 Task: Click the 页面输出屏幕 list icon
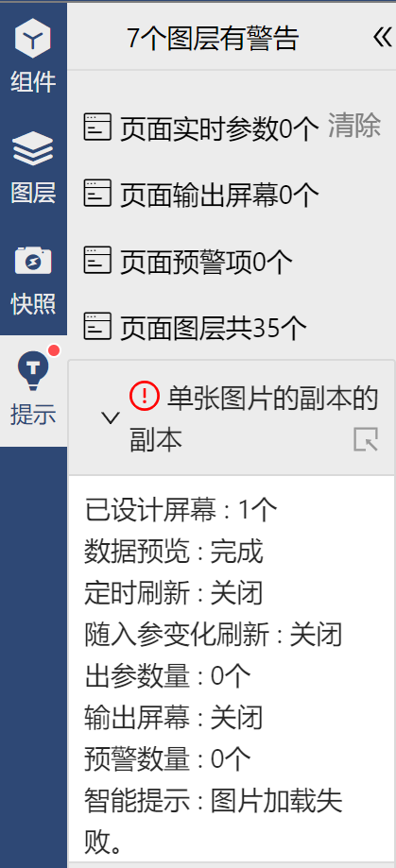click(x=97, y=194)
